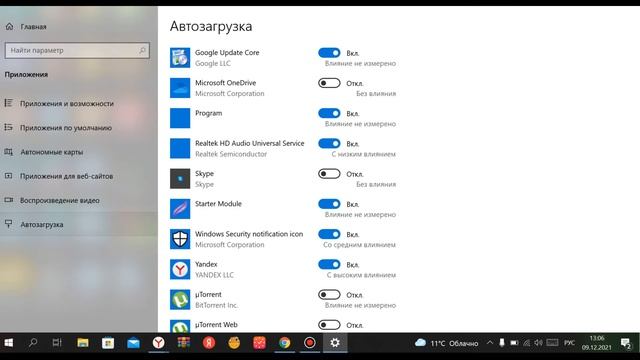The image size is (640, 360).
Task: Open Воспроизведение видео section
Action: (x=60, y=200)
